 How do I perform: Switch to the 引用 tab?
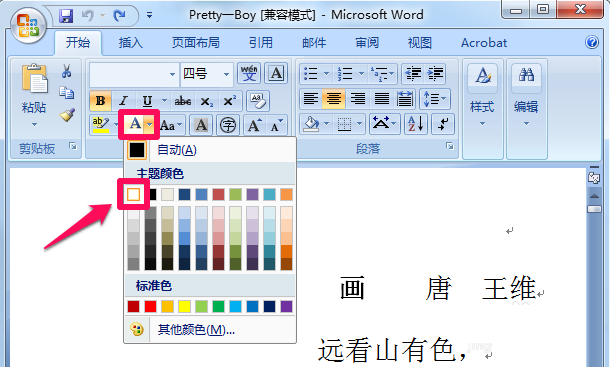coord(261,42)
